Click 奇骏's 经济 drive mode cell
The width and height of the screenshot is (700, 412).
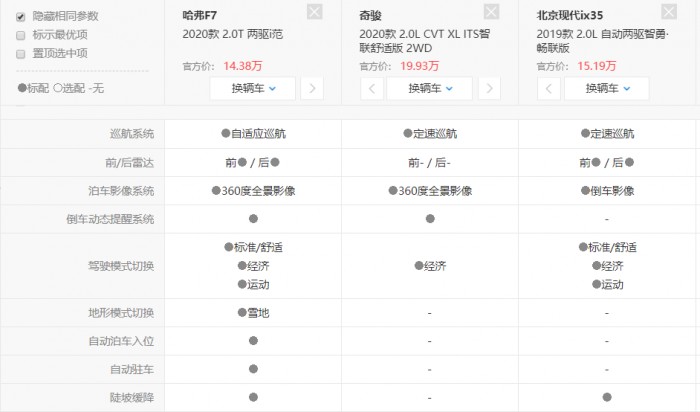coord(430,266)
